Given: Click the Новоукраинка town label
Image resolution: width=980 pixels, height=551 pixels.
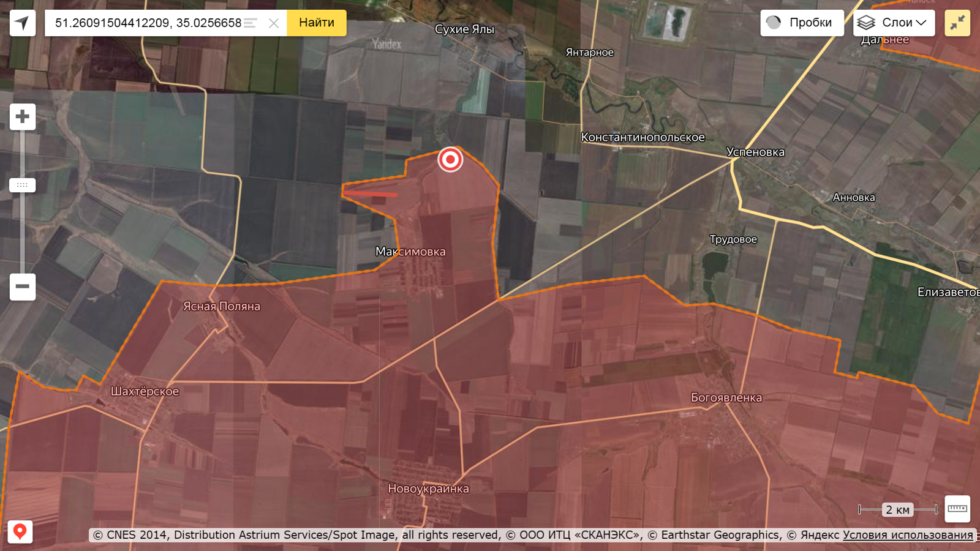Looking at the screenshot, I should click(428, 489).
